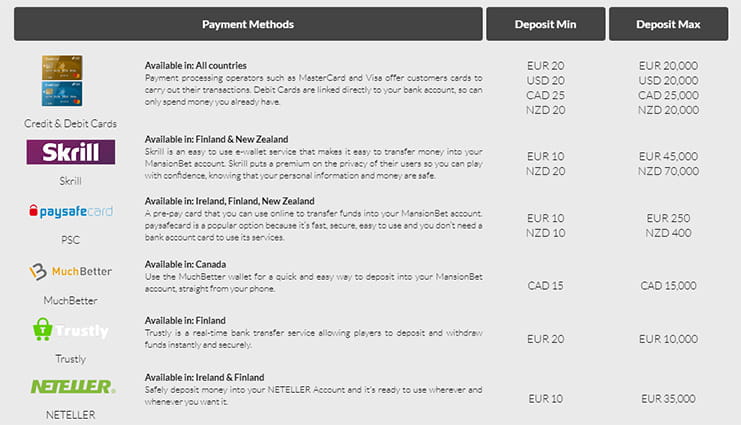Click the EUR 35,000 NETELLER max value
The height and width of the screenshot is (425, 741).
pos(668,399)
